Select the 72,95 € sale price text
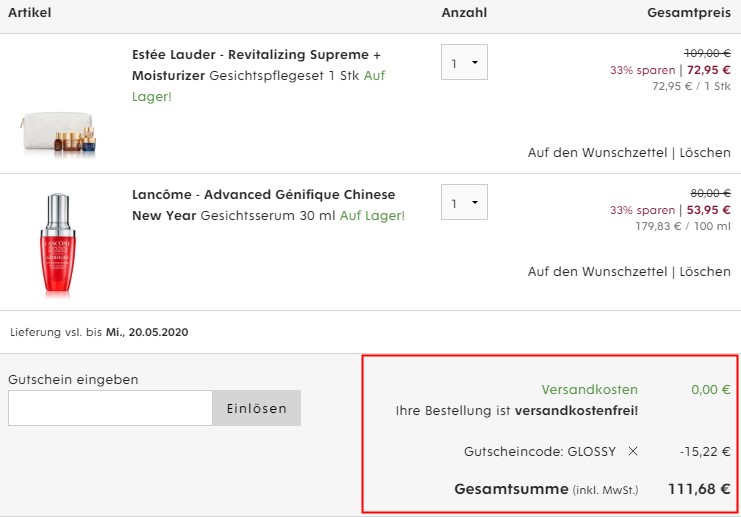The width and height of the screenshot is (741, 517). click(x=709, y=70)
